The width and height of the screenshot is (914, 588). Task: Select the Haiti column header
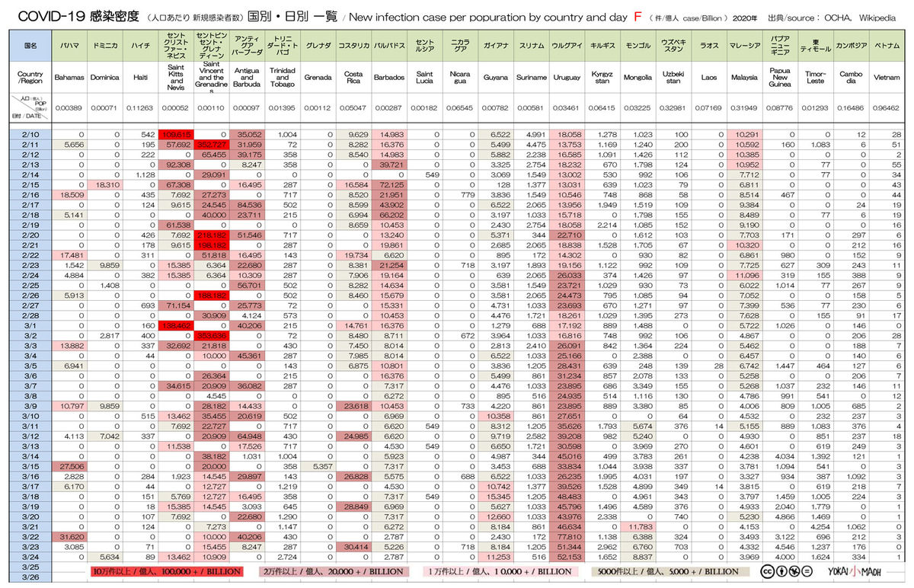click(139, 78)
